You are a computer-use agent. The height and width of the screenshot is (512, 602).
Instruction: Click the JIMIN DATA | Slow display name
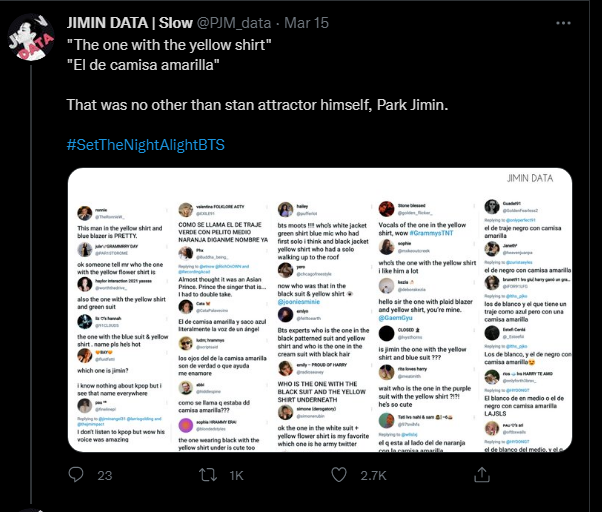[129, 23]
